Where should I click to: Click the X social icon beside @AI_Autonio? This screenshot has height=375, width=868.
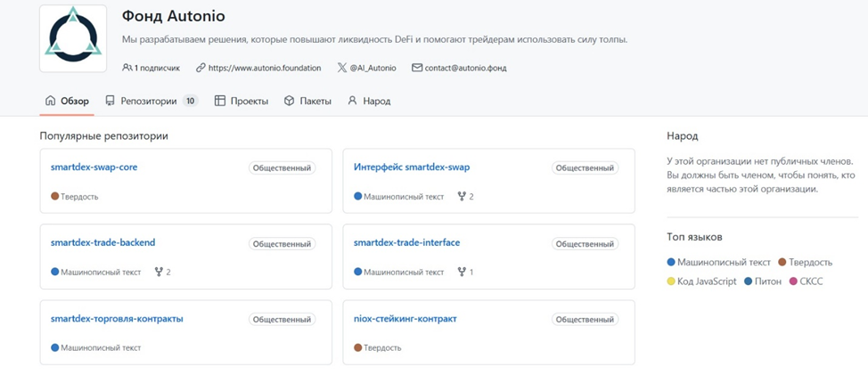point(342,68)
